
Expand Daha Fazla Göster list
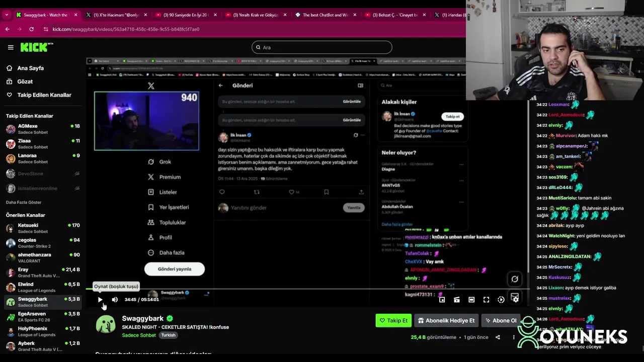(x=24, y=202)
